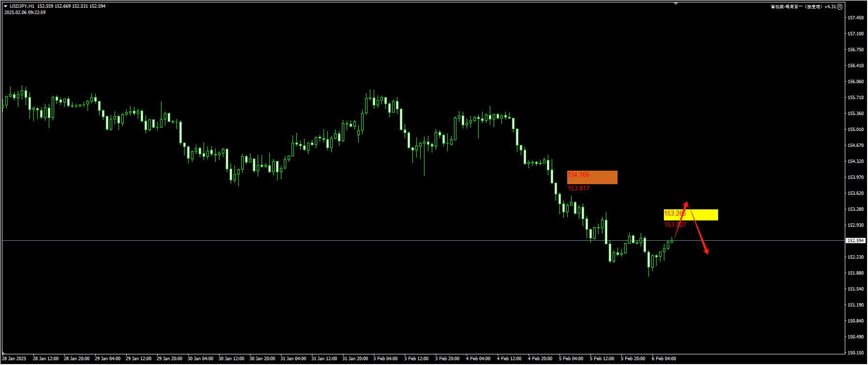Click the 154.106 label in orange box
The image size is (868, 365).
578,175
